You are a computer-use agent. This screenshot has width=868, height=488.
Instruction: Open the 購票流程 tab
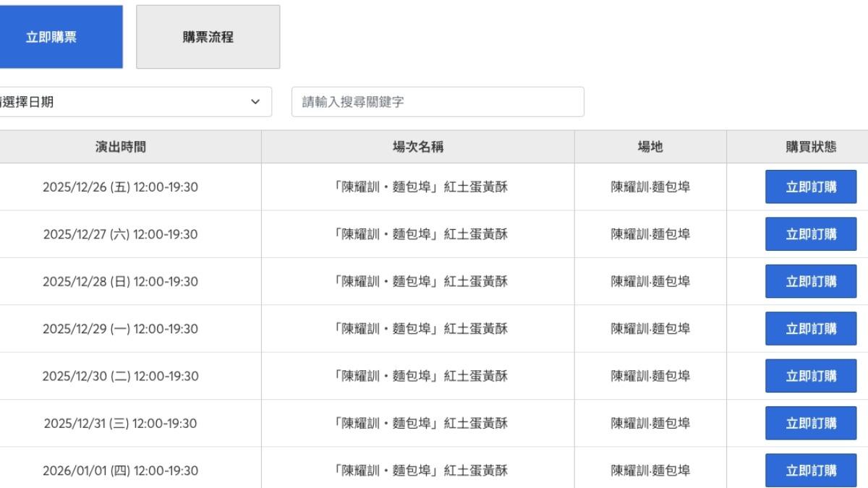pyautogui.click(x=208, y=37)
